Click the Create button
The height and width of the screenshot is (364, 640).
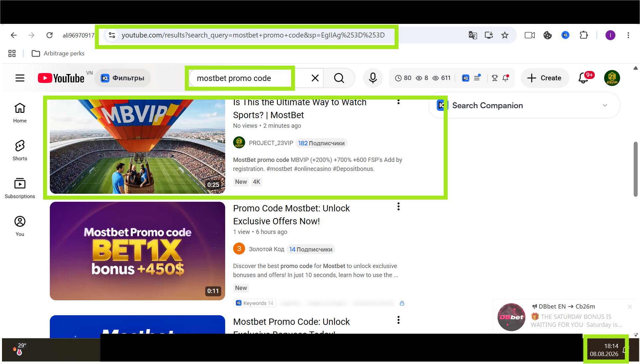(545, 78)
